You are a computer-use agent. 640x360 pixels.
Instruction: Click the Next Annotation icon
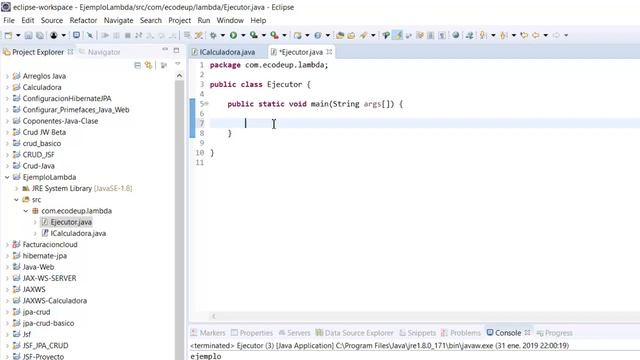[483, 36]
